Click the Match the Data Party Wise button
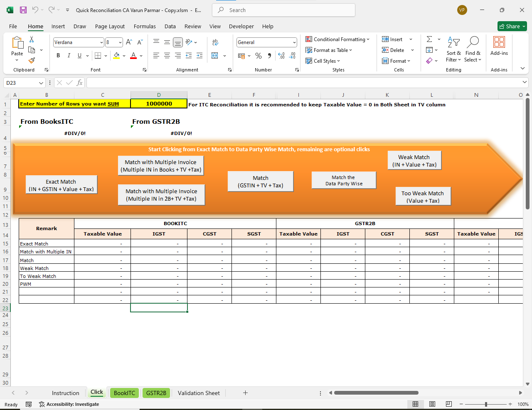Image resolution: width=532 pixels, height=410 pixels. pyautogui.click(x=344, y=180)
